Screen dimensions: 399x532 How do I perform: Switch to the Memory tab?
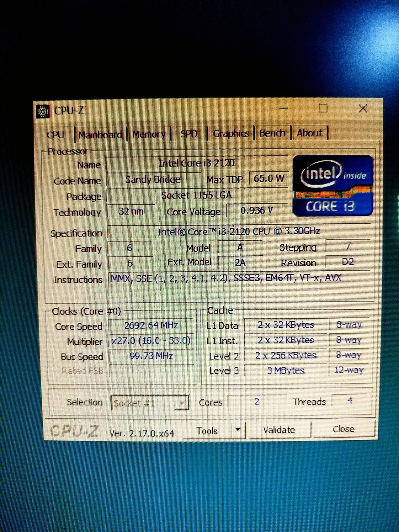coord(149,134)
